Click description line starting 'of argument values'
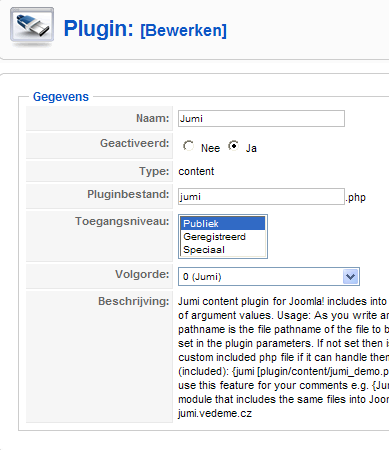389x450 pixels. coord(283,315)
